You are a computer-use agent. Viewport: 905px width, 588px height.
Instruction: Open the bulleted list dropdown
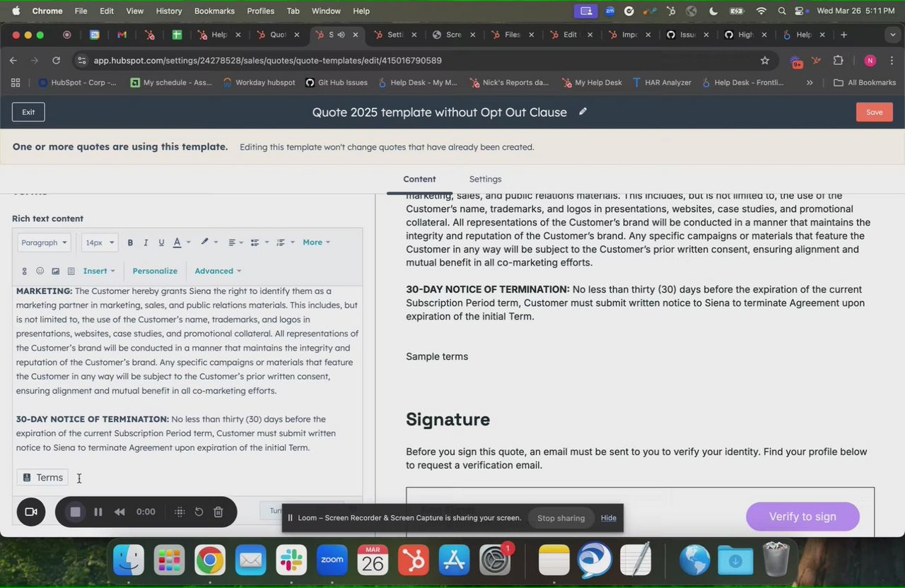pyautogui.click(x=259, y=242)
